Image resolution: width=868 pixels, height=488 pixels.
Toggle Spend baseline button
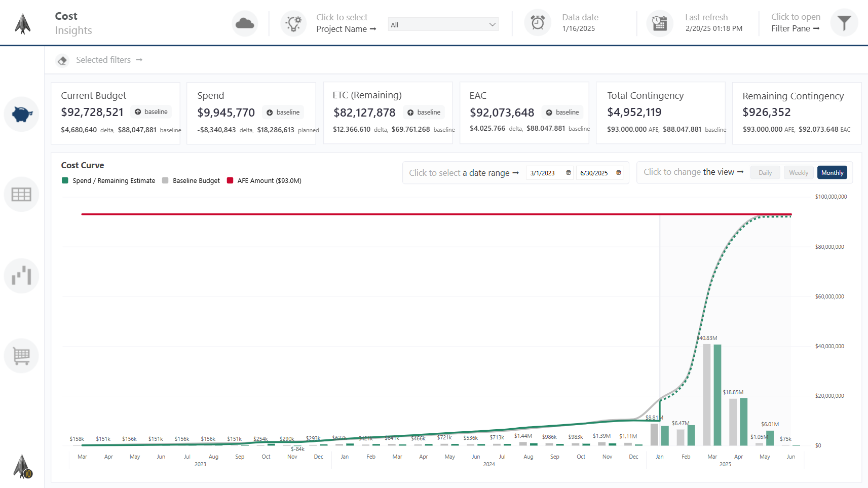pyautogui.click(x=283, y=112)
